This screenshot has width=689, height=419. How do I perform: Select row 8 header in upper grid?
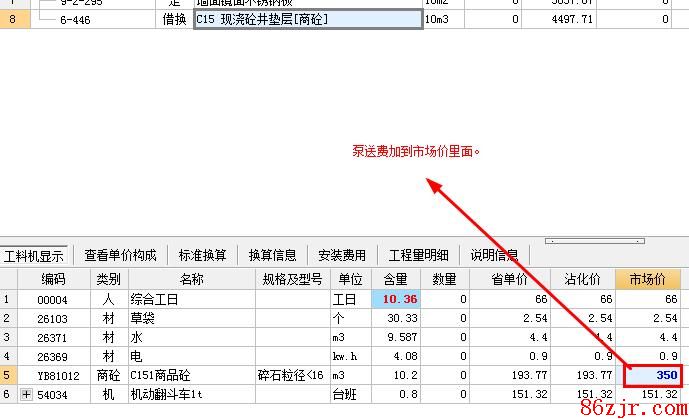pos(12,19)
